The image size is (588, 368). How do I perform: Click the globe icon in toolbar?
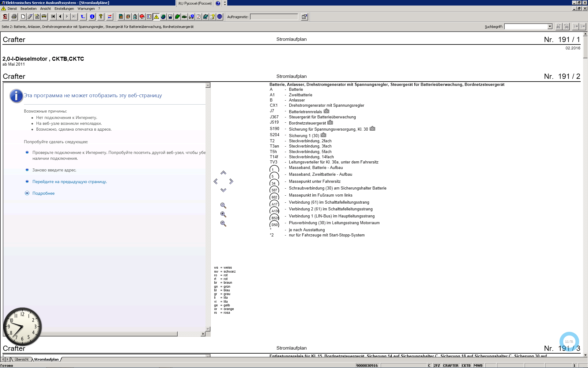pyautogui.click(x=163, y=17)
